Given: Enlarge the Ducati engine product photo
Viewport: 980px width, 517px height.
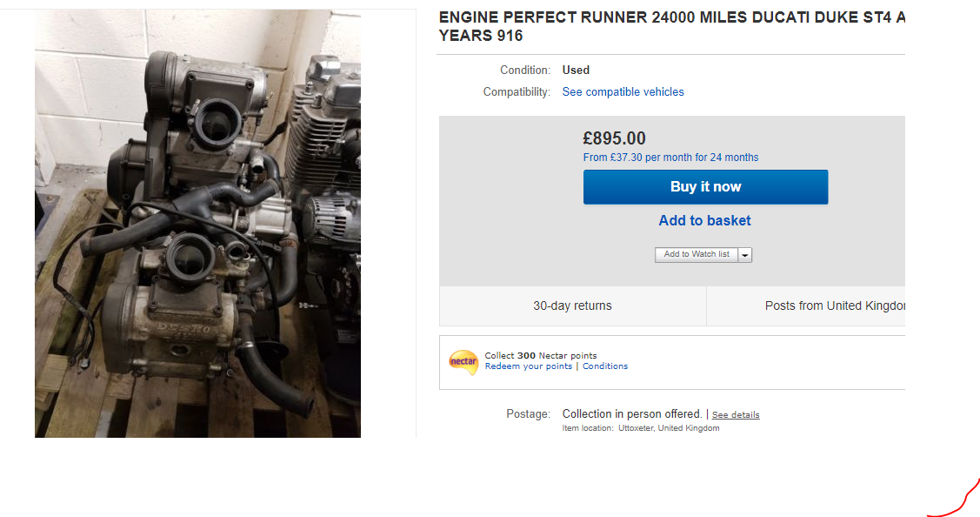Looking at the screenshot, I should click(x=197, y=224).
